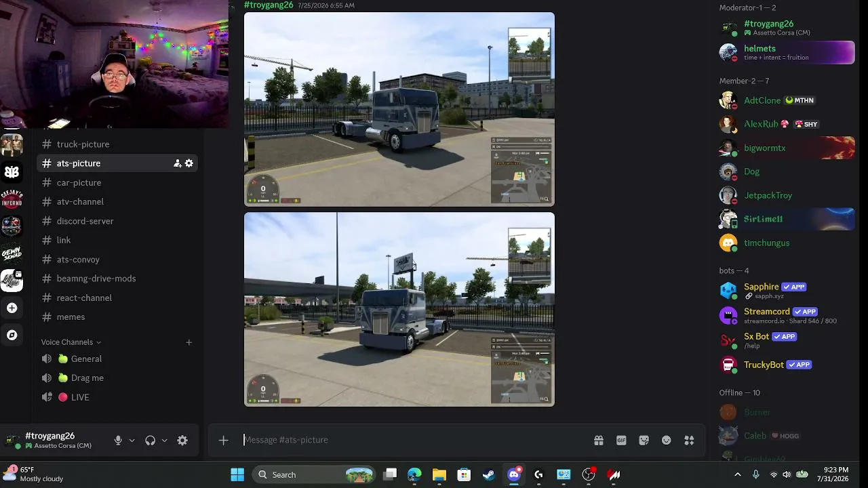The height and width of the screenshot is (488, 868).
Task: Open the apps launcher in message bar
Action: [689, 441]
